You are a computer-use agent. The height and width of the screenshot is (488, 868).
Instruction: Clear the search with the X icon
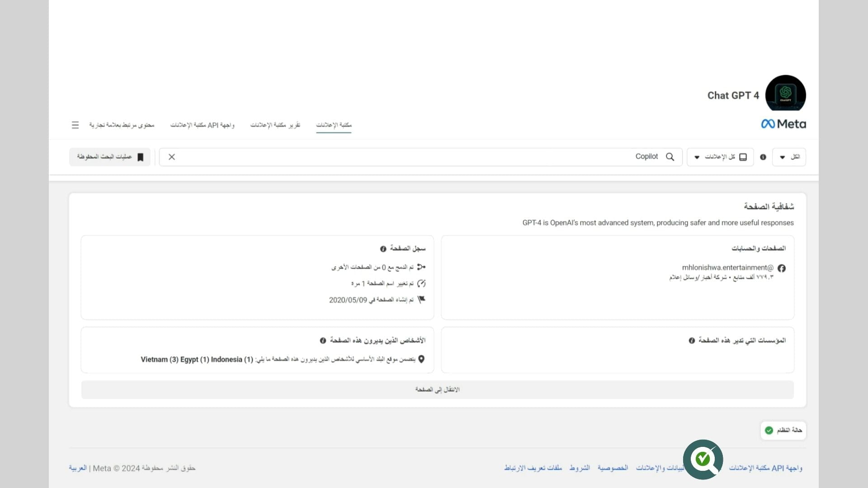pos(172,157)
